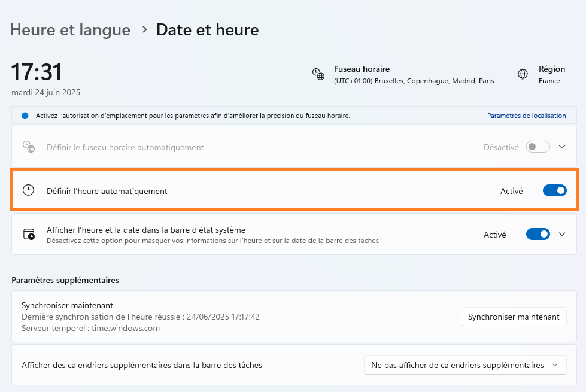The image size is (586, 392).
Task: Click the breadcrumb chevron separator
Action: pos(145,29)
